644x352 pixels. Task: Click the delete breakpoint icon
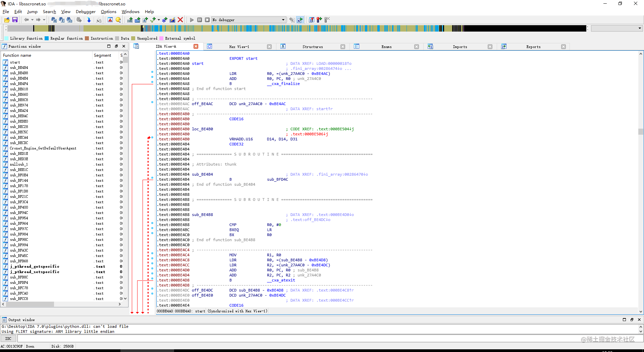[327, 20]
